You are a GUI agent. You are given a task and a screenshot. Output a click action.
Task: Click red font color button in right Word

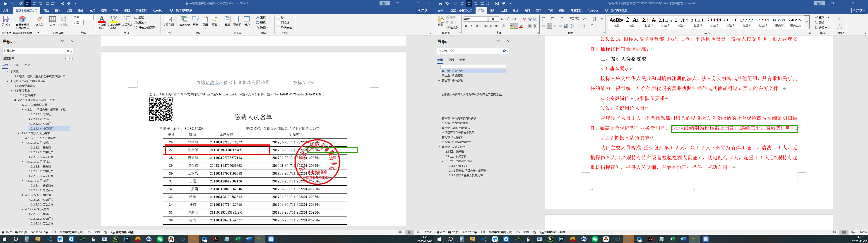521,26
